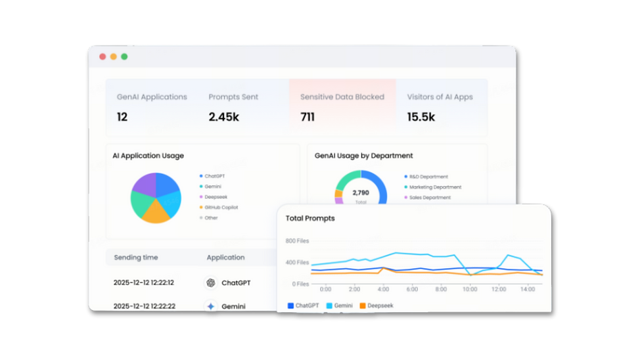This screenshot has width=644, height=362.
Task: Toggle Deepseek in AI Application Usage legend
Action: pyautogui.click(x=214, y=197)
